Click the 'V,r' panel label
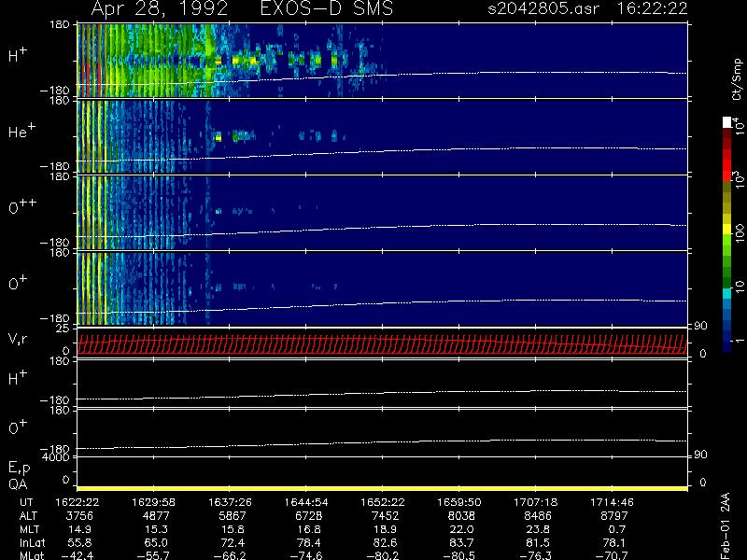The width and height of the screenshot is (747, 560). 18,339
